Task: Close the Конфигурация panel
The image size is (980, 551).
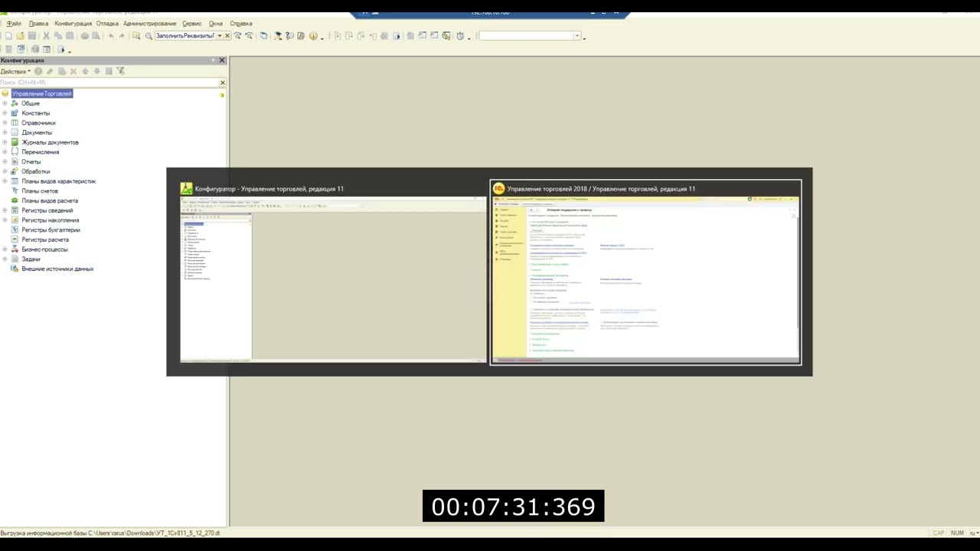Action: tap(222, 60)
